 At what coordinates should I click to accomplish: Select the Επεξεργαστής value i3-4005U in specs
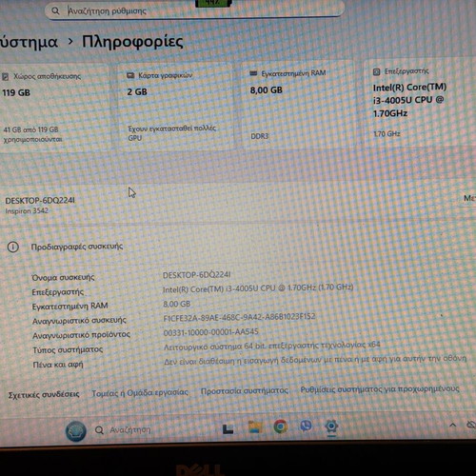coord(258,288)
